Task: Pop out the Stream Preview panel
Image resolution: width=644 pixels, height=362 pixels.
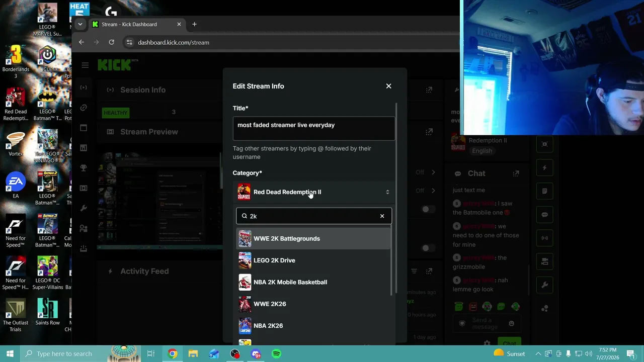Action: coord(429,132)
